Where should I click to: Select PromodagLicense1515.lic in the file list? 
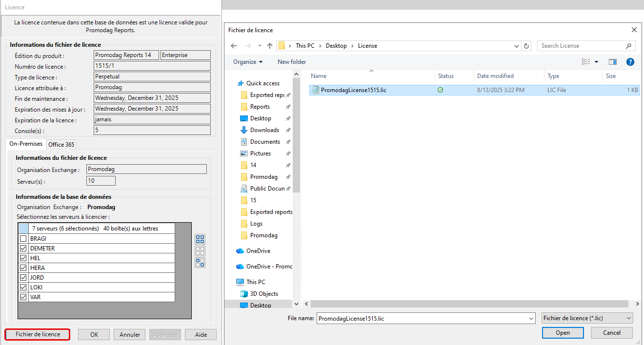point(353,90)
